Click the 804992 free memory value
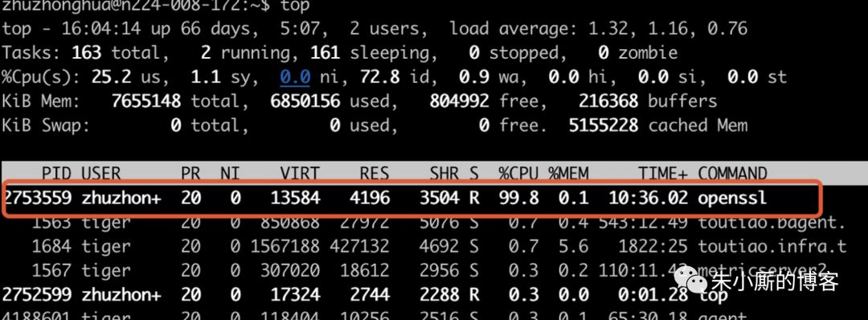 459,101
